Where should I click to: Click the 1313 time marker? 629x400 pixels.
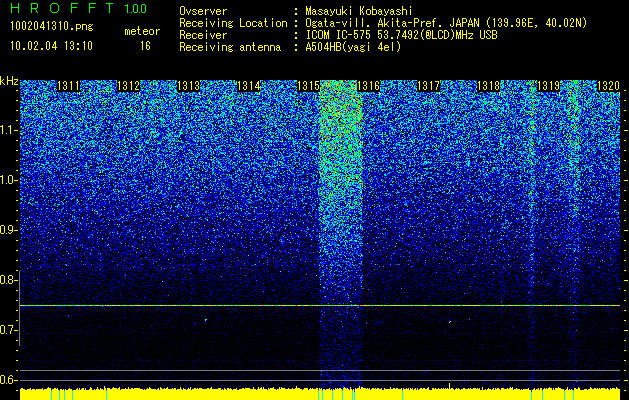pyautogui.click(x=189, y=86)
